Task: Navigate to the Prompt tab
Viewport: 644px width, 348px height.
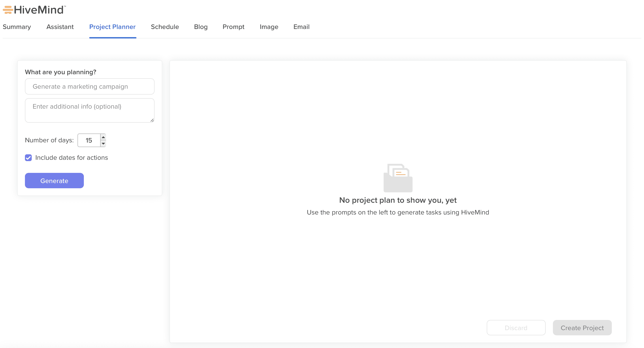Action: point(233,27)
